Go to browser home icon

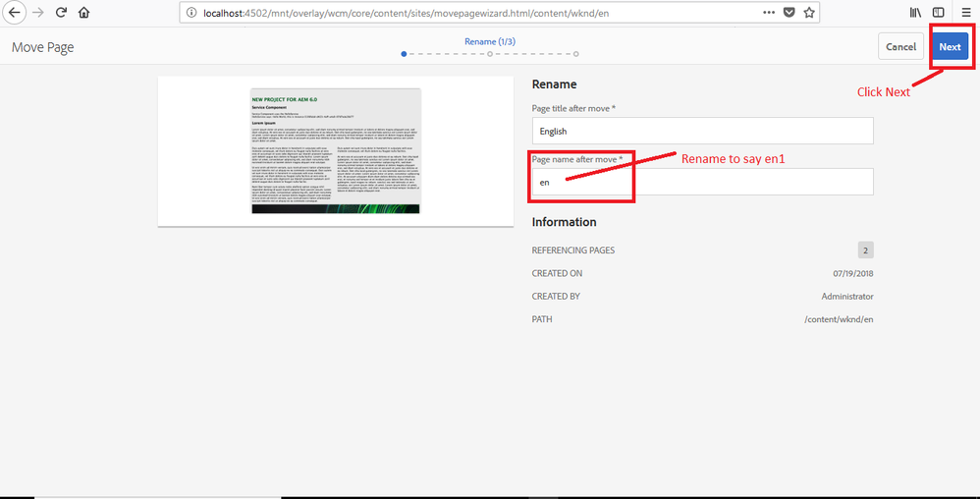click(x=83, y=13)
